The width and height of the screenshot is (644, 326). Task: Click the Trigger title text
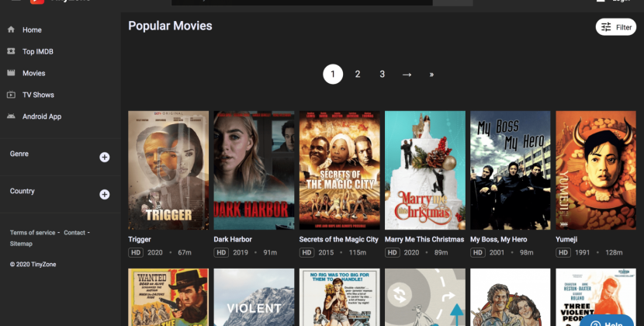[140, 239]
